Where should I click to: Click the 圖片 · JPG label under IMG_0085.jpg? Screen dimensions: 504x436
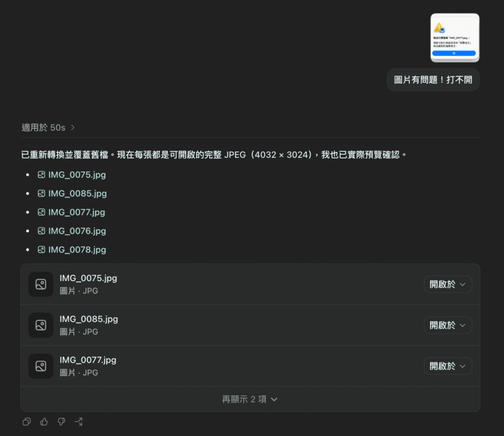(79, 332)
